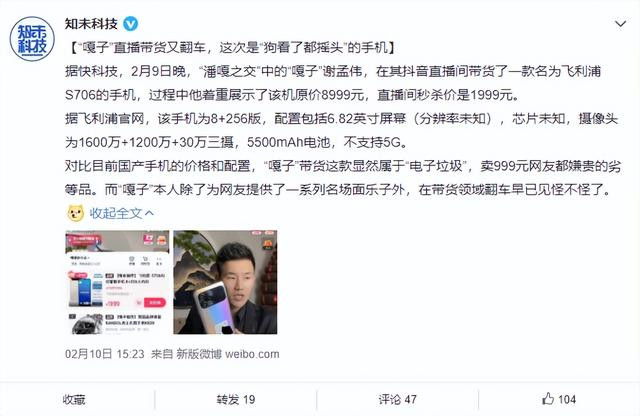Viewport: 640px width, 416px height.
Task: Click the phone shown in second thumbnail
Action: click(214, 307)
